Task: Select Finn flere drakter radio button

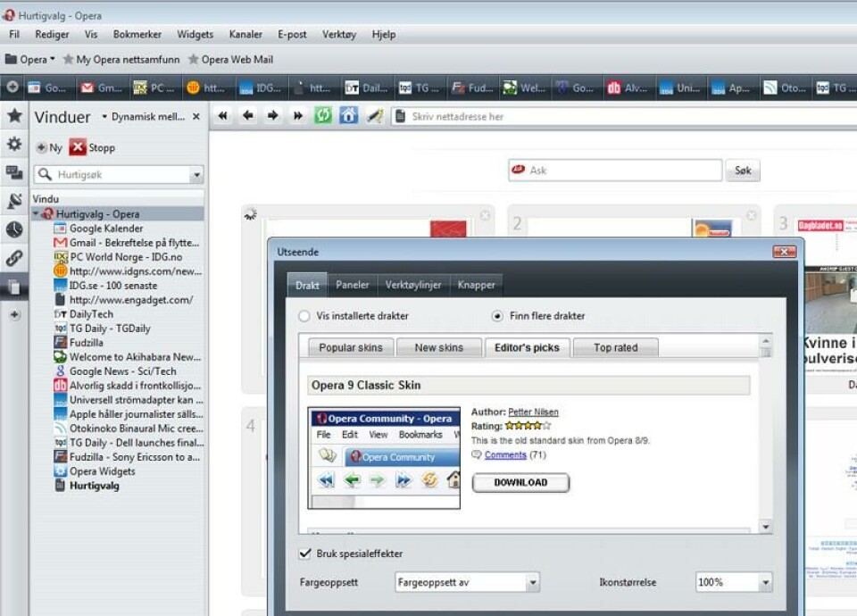Action: coord(497,316)
